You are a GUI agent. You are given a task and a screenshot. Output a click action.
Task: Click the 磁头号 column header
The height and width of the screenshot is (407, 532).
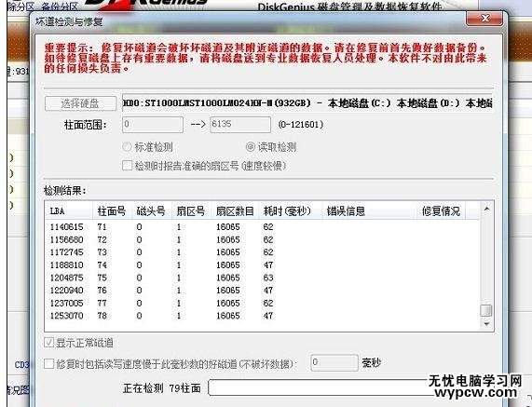click(x=151, y=211)
